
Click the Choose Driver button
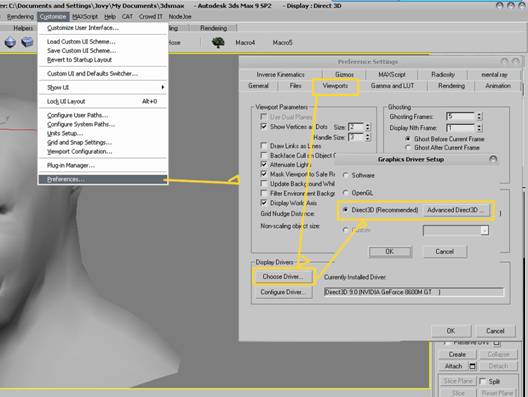click(283, 277)
